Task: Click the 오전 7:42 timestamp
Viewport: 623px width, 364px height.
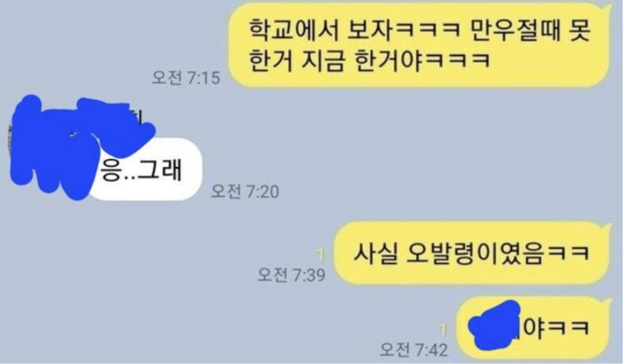Action: point(413,350)
